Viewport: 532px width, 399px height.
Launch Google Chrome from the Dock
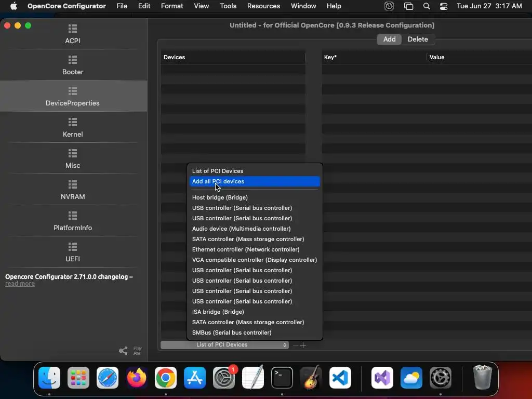166,378
